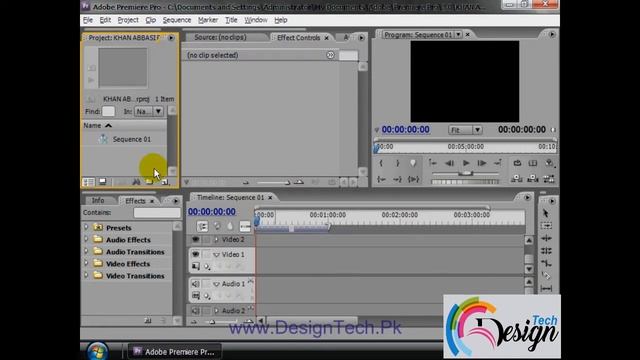
Task: Toggle lock box on Audio 2 track
Action: [x=207, y=311]
